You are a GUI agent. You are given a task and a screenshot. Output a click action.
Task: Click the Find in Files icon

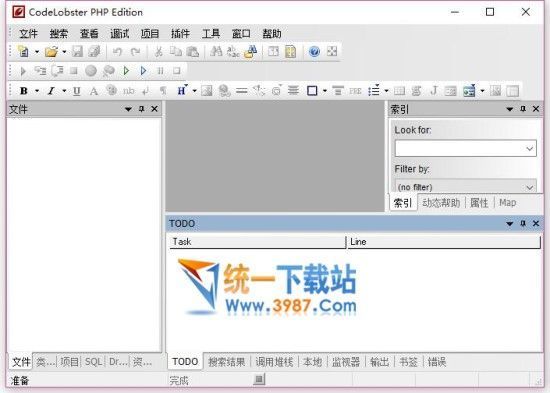tap(250, 52)
